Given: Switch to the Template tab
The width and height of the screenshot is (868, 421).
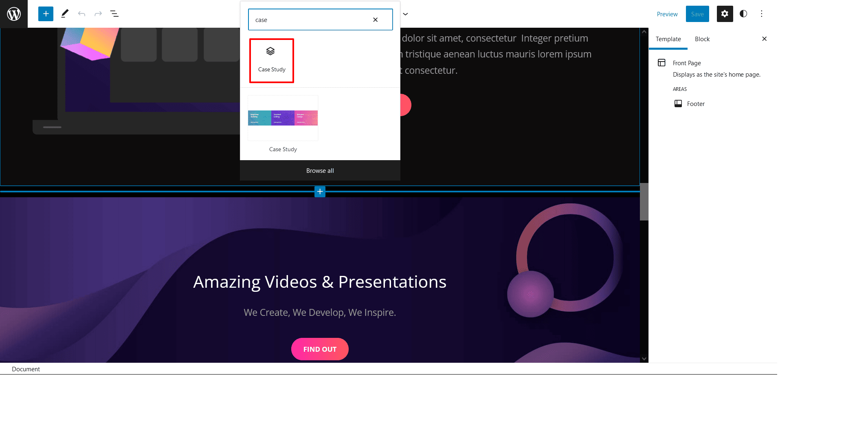Looking at the screenshot, I should tap(668, 39).
